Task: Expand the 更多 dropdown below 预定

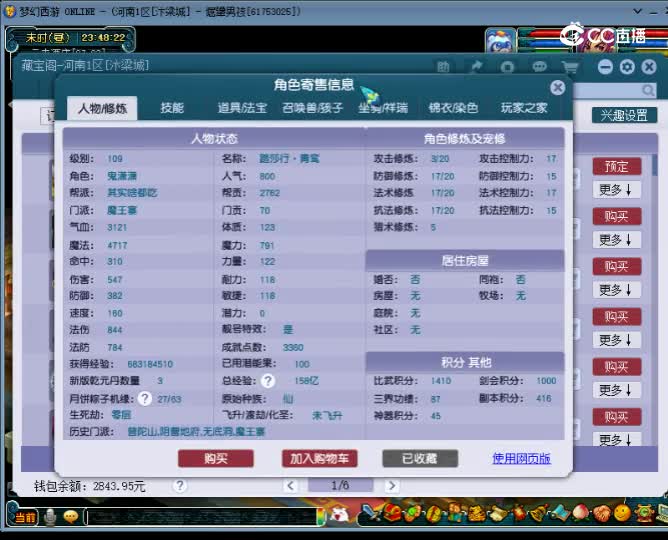Action: pos(616,190)
